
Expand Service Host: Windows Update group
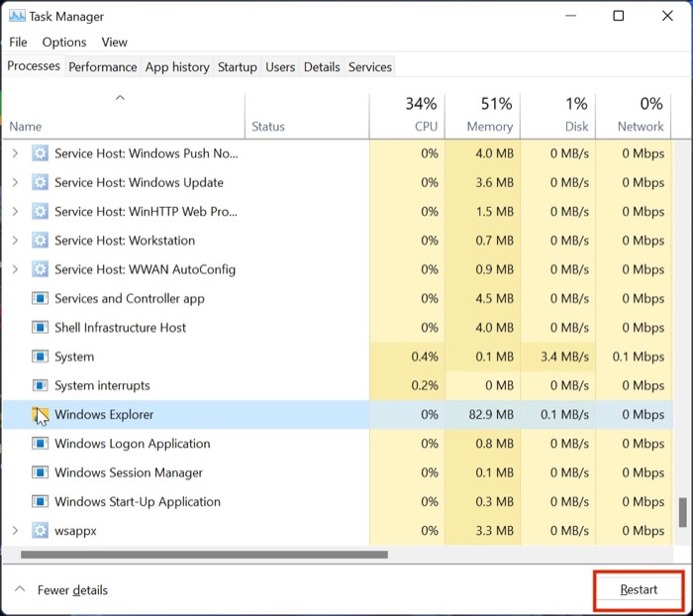coord(15,182)
